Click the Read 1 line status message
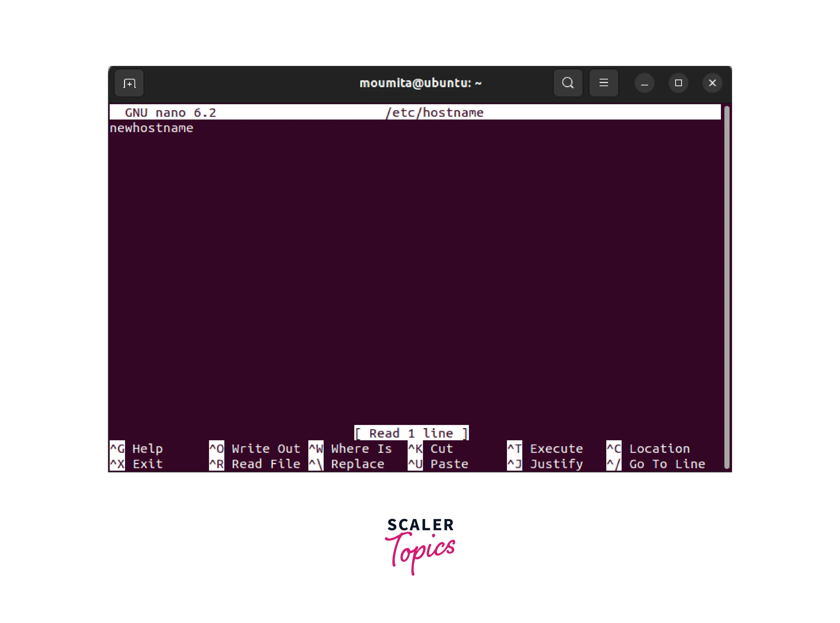 (x=411, y=433)
